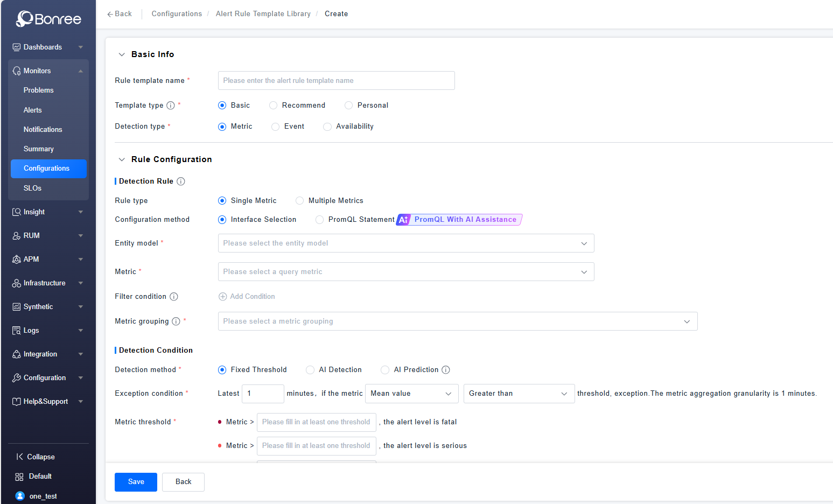
Task: Click the info icon next to Detection Rule
Action: 181,181
